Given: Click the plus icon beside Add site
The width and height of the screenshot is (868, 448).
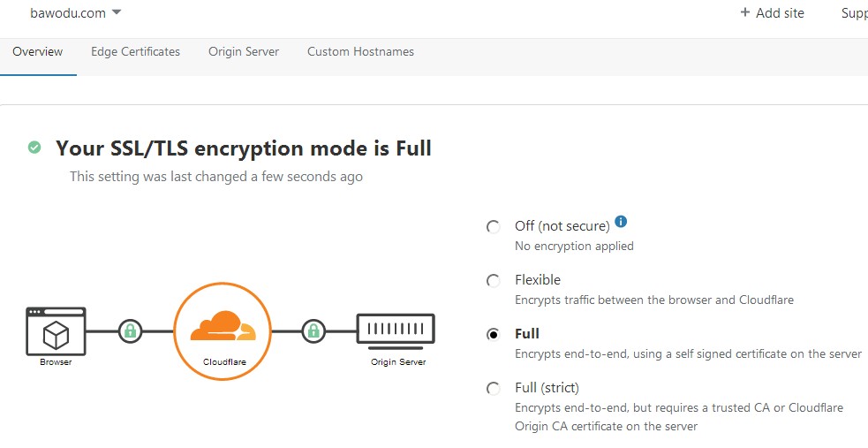Looking at the screenshot, I should [x=745, y=12].
